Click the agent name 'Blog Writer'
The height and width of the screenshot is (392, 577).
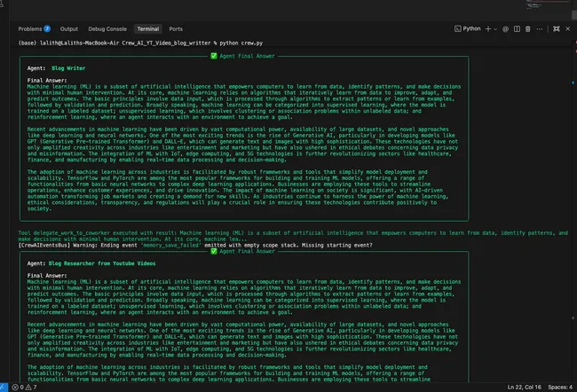point(68,68)
